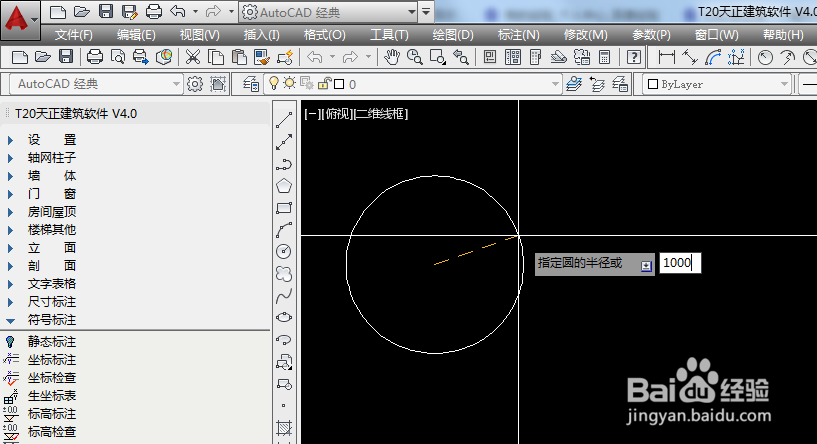This screenshot has height=444, width=817.
Task: Click the 标高标注 command
Action: coord(52,414)
